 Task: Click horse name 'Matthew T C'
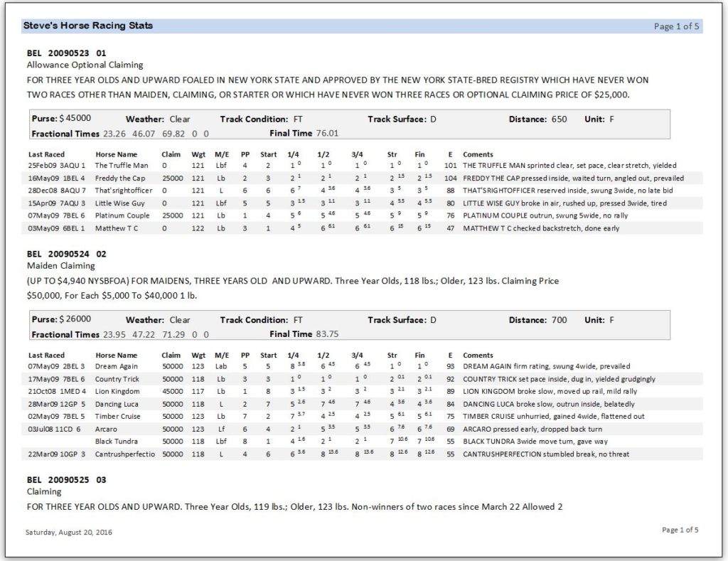(116, 228)
